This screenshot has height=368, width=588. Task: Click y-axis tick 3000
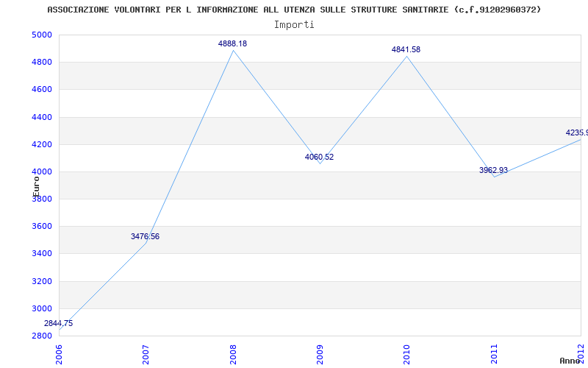pos(41,308)
